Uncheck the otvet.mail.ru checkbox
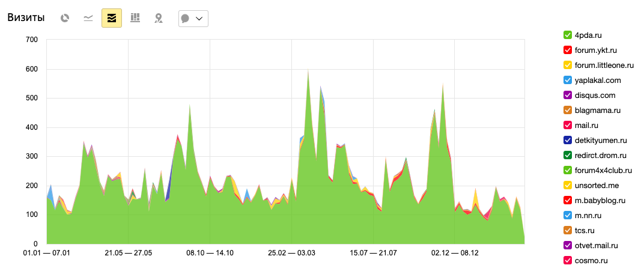 click(x=568, y=246)
